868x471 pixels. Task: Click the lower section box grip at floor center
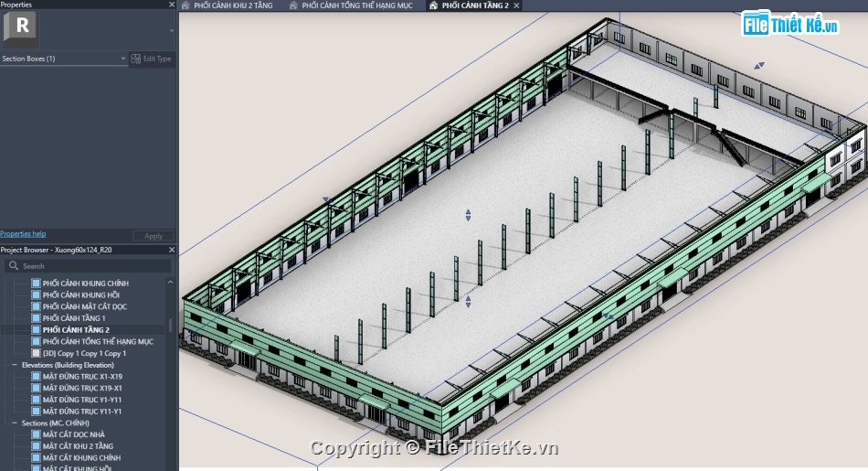[x=469, y=302]
